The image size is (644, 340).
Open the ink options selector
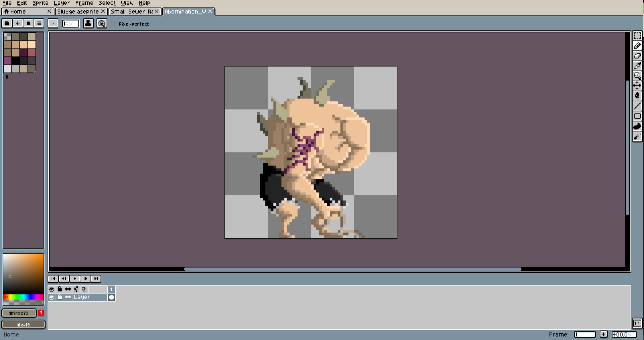pyautogui.click(x=88, y=23)
